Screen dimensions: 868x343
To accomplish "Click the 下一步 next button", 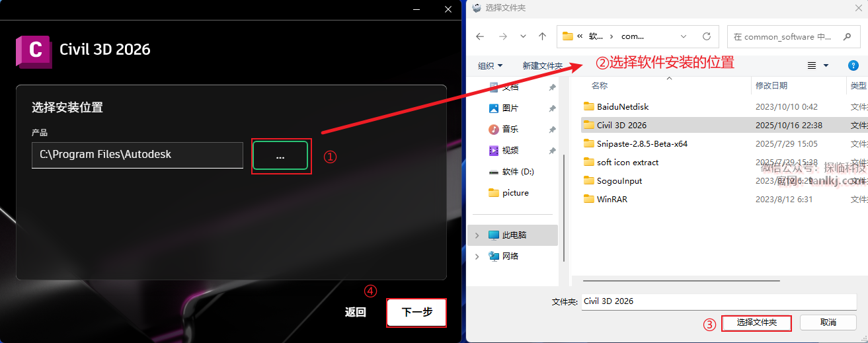I will [x=417, y=312].
